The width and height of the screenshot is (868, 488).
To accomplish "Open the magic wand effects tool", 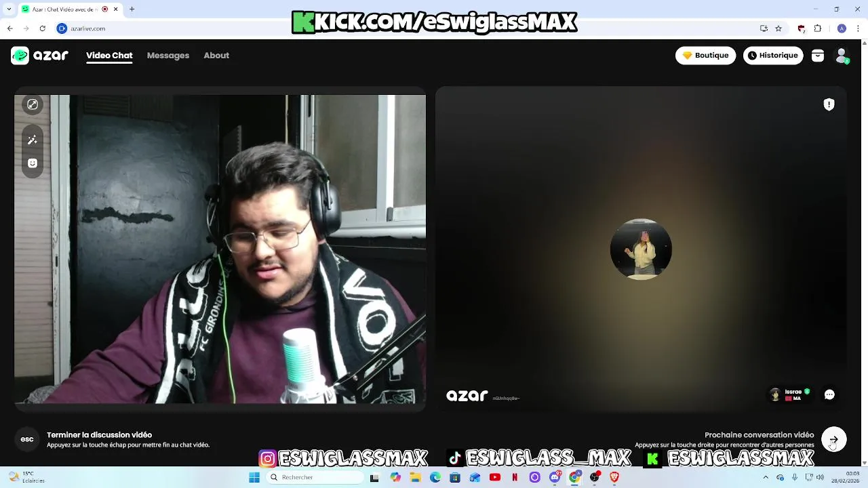I will (x=32, y=140).
